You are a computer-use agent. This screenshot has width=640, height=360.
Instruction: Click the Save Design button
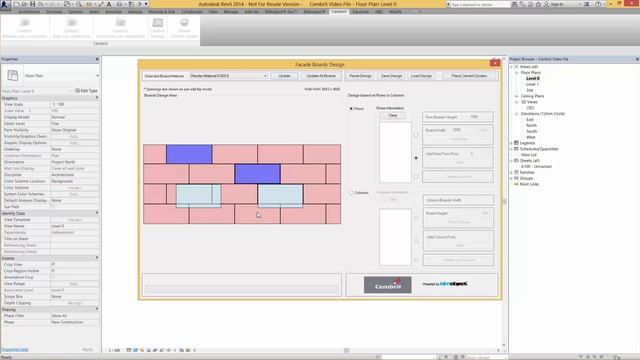pyautogui.click(x=391, y=76)
